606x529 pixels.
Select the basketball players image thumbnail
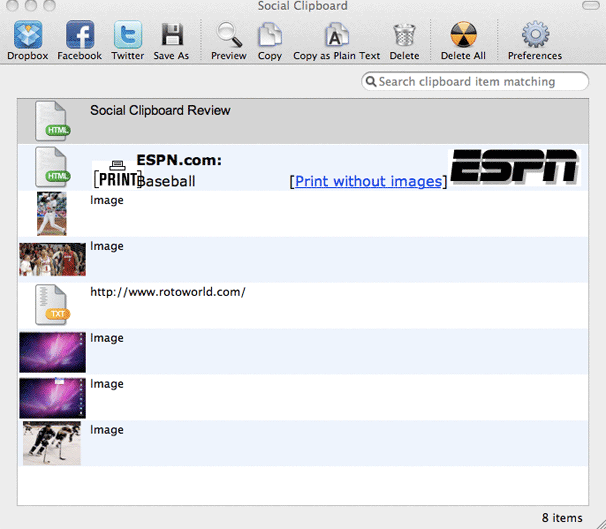coord(53,259)
